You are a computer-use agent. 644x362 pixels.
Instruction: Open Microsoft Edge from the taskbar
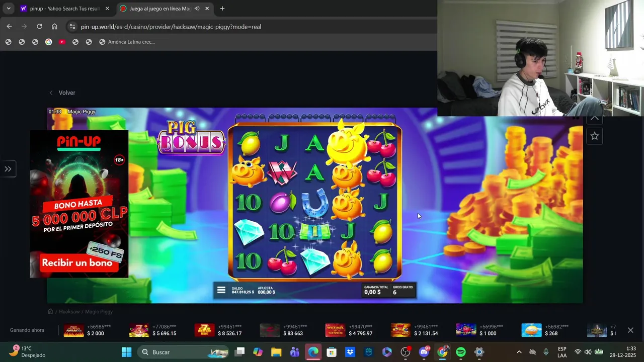313,352
